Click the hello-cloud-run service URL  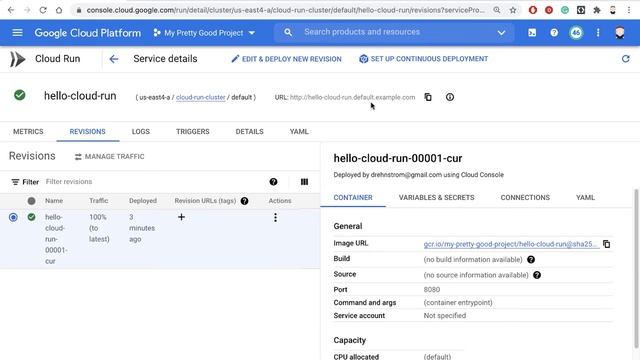[352, 98]
